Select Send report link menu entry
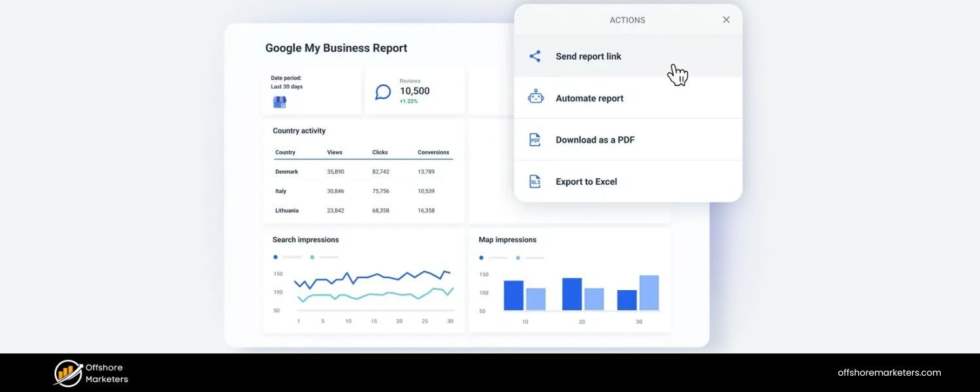 point(588,56)
